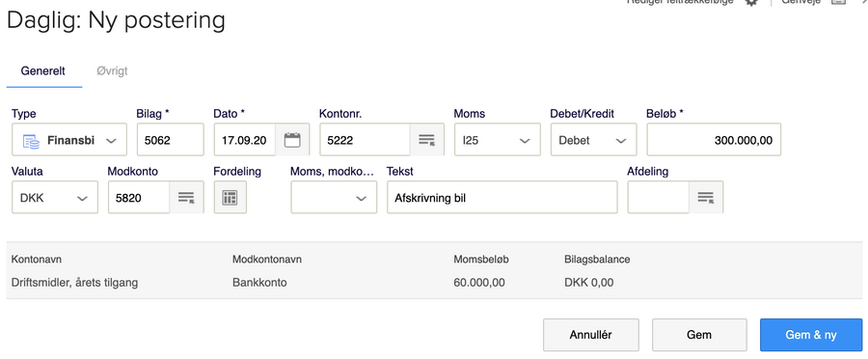
Task: Open account lookup next to Kontonr. field
Action: (426, 140)
